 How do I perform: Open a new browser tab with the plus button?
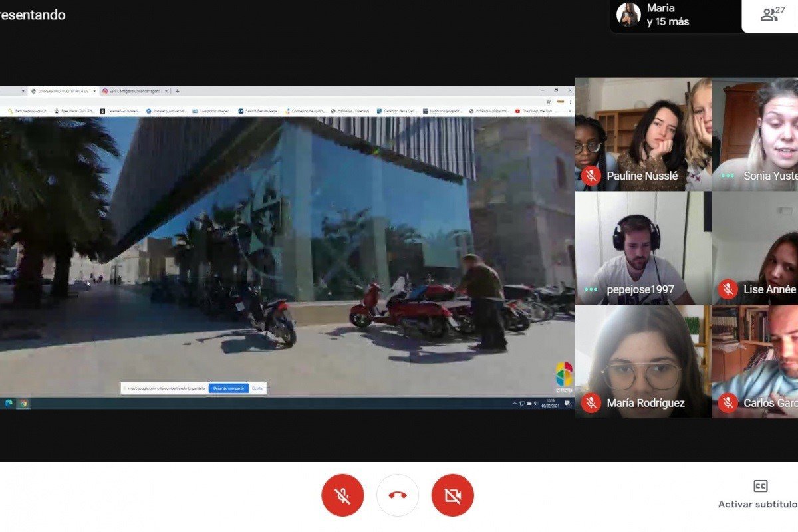coord(178,91)
